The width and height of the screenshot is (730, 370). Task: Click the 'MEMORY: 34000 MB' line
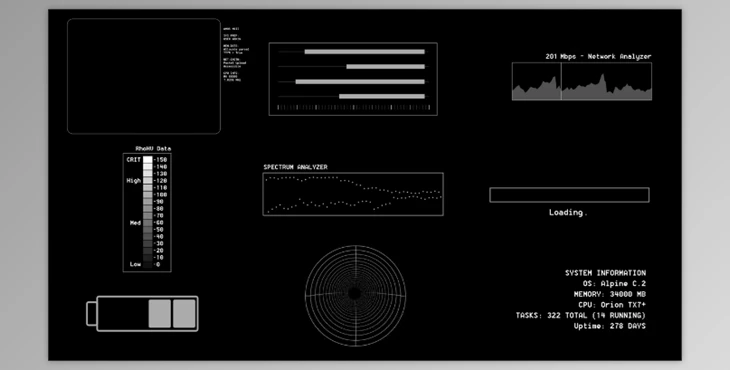click(610, 294)
